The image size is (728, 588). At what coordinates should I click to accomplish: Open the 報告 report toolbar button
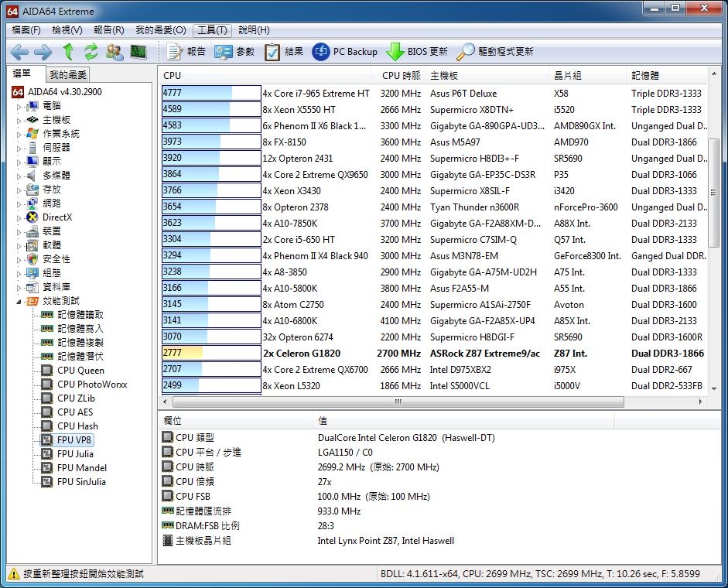click(x=186, y=52)
